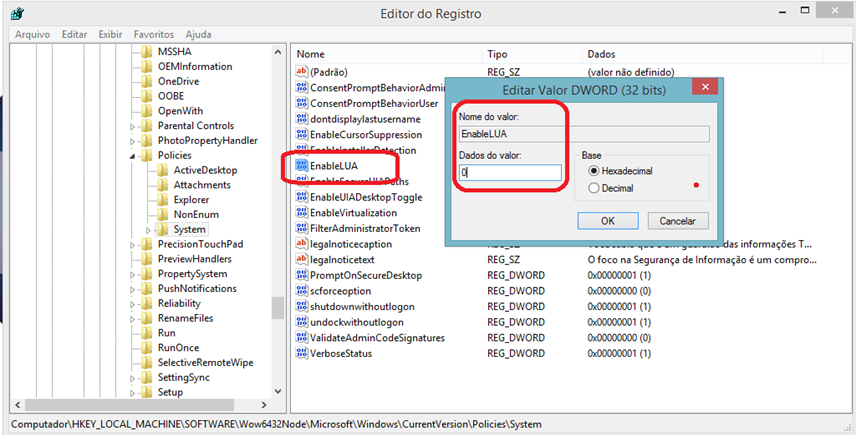Click the NonEnum folder icon
Image resolution: width=856 pixels, height=435 pixels.
(162, 214)
